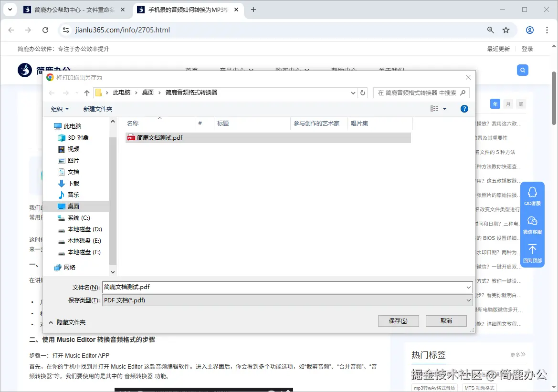558x392 pixels.
Task: Expand the path history dropdown arrow
Action: [x=353, y=93]
